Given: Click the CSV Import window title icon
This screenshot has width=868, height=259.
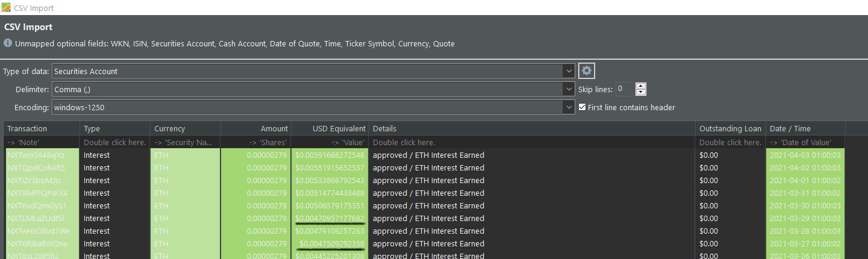Looking at the screenshot, I should (x=6, y=8).
